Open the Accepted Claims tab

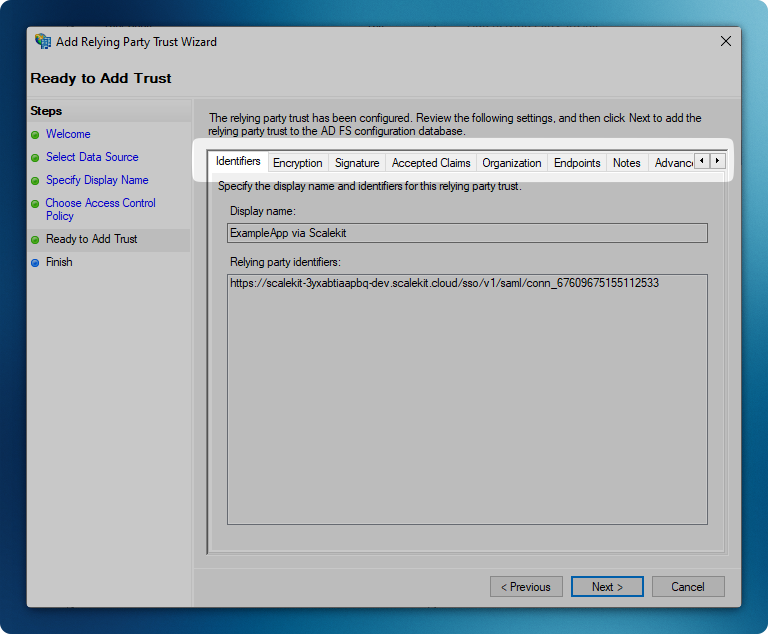click(x=431, y=163)
